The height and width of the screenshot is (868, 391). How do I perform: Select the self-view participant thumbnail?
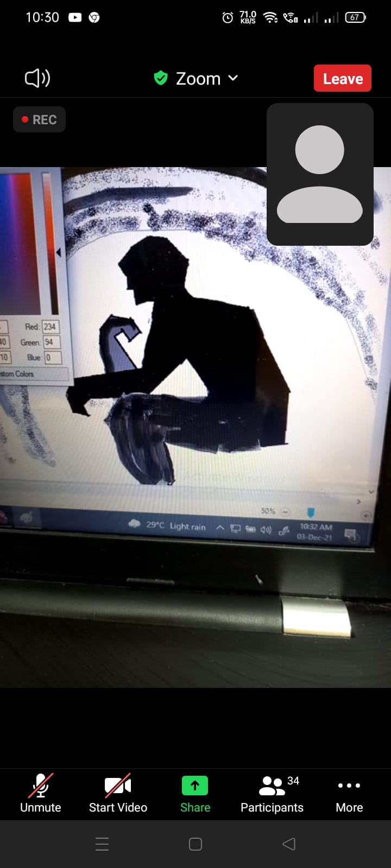(x=320, y=175)
